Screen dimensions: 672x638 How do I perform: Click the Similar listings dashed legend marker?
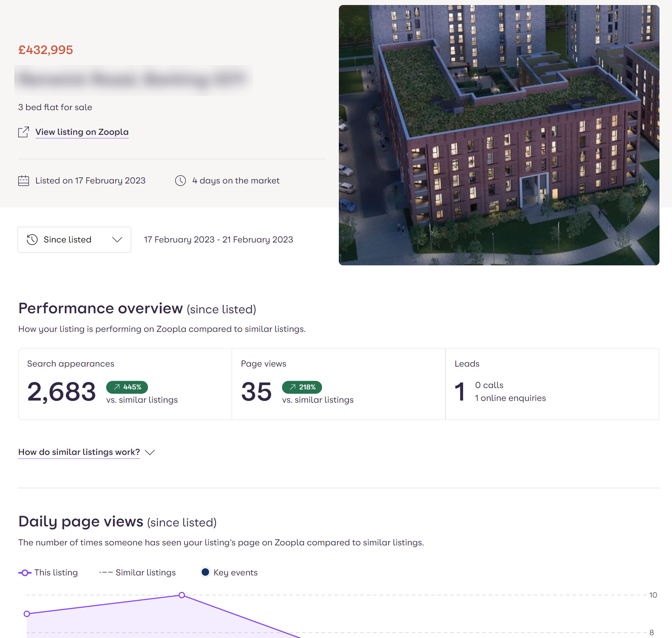coord(106,573)
